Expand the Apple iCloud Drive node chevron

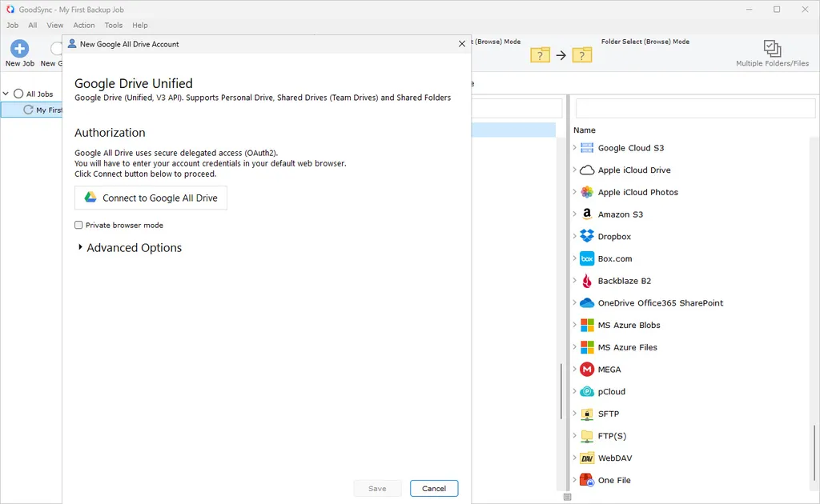574,170
